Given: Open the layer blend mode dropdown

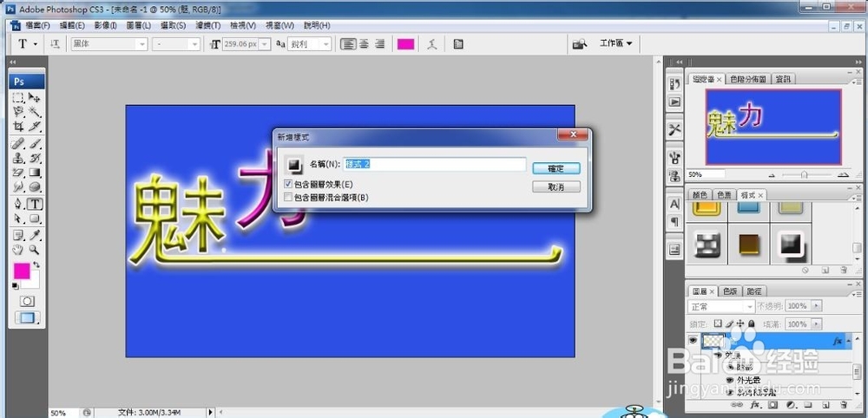Looking at the screenshot, I should click(720, 306).
